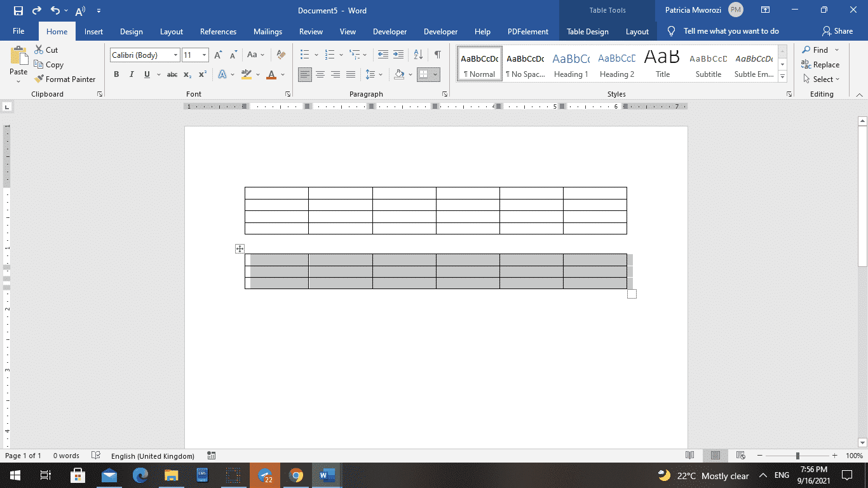Open Replace from the Editing group
Image resolution: width=868 pixels, height=488 pixels.
(x=820, y=64)
